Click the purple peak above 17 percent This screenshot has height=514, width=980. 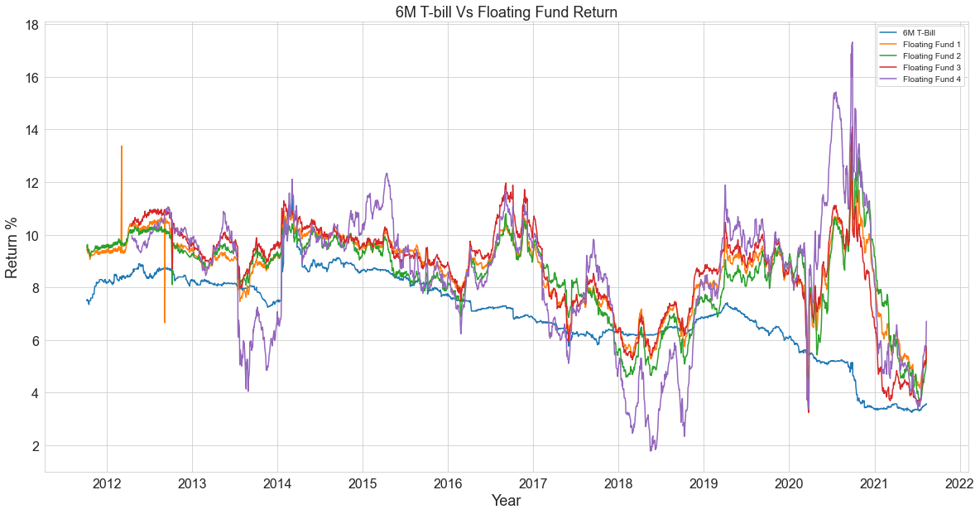[852, 42]
